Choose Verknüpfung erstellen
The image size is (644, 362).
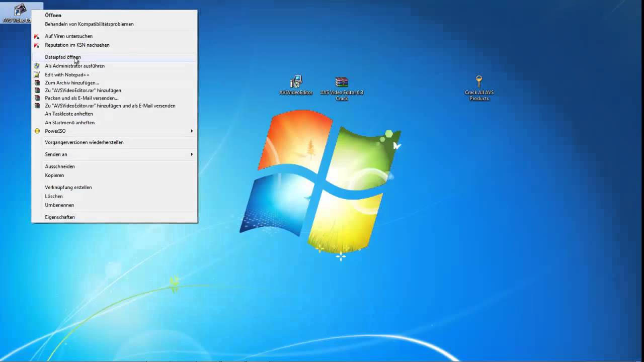(114, 188)
